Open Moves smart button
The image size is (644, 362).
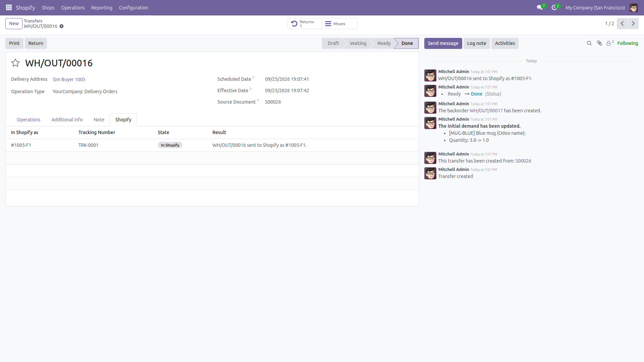(339, 23)
